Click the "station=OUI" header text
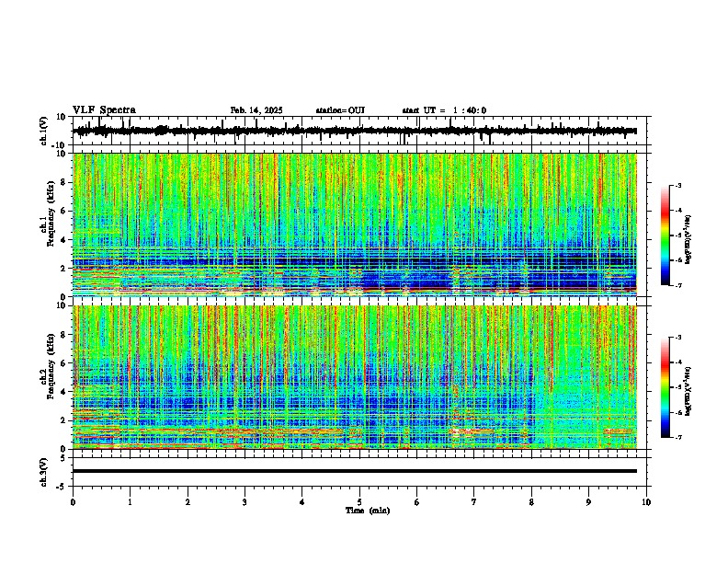This screenshot has height=563, width=728. pyautogui.click(x=340, y=110)
